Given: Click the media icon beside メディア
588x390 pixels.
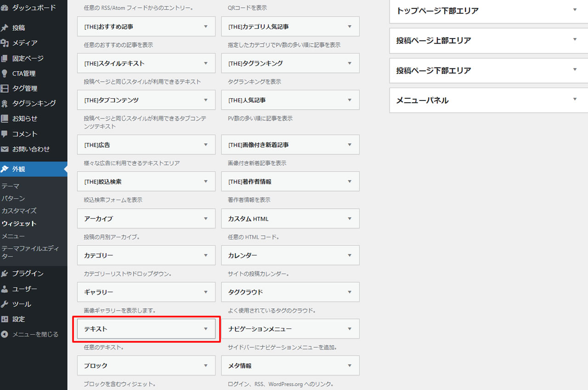Looking at the screenshot, I should (5, 43).
